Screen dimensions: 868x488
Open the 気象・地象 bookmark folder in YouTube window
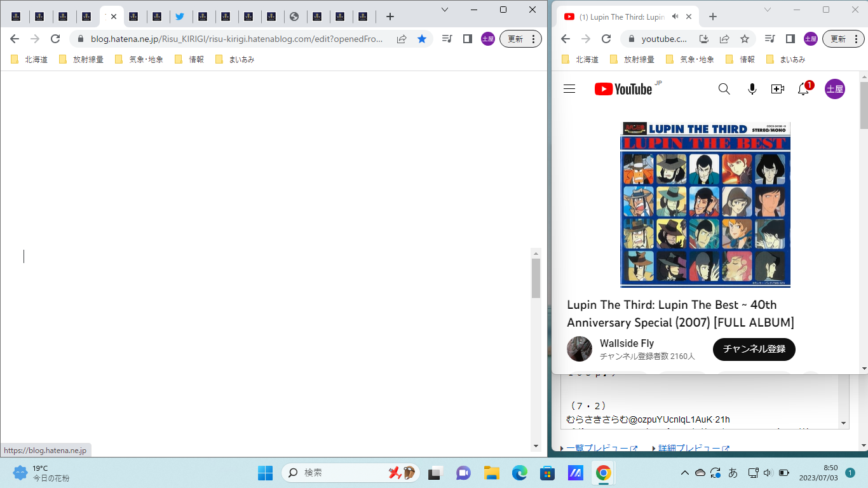click(x=690, y=60)
